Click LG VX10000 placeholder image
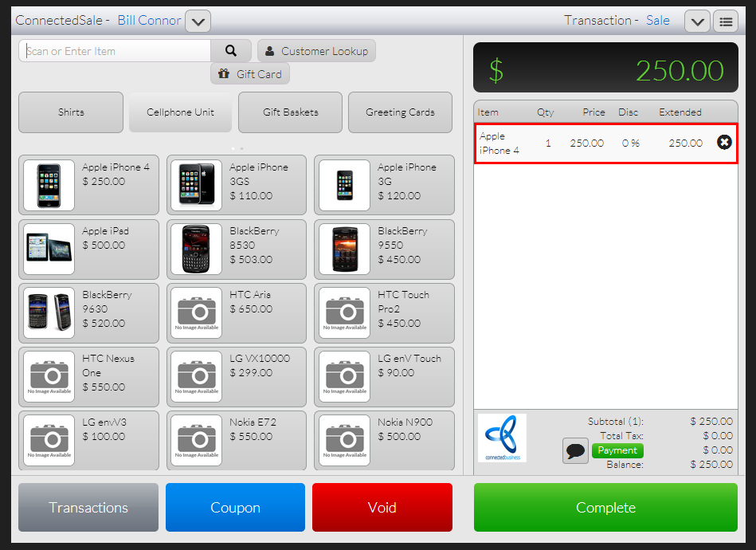 point(197,376)
